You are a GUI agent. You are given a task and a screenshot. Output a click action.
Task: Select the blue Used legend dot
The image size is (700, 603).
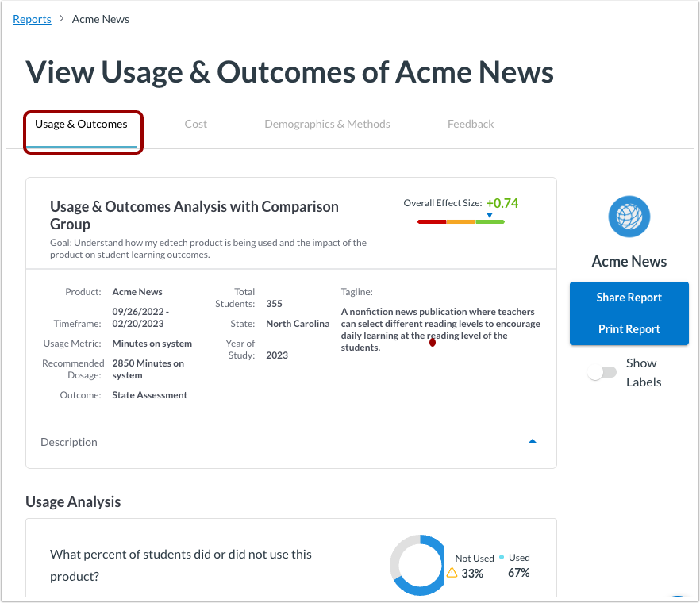[501, 557]
